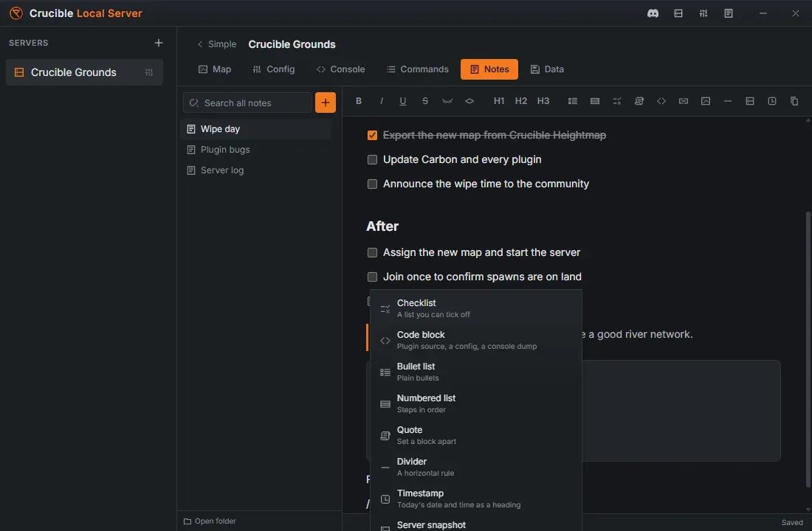
Task: Insert a code block from the toolbar
Action: (661, 101)
